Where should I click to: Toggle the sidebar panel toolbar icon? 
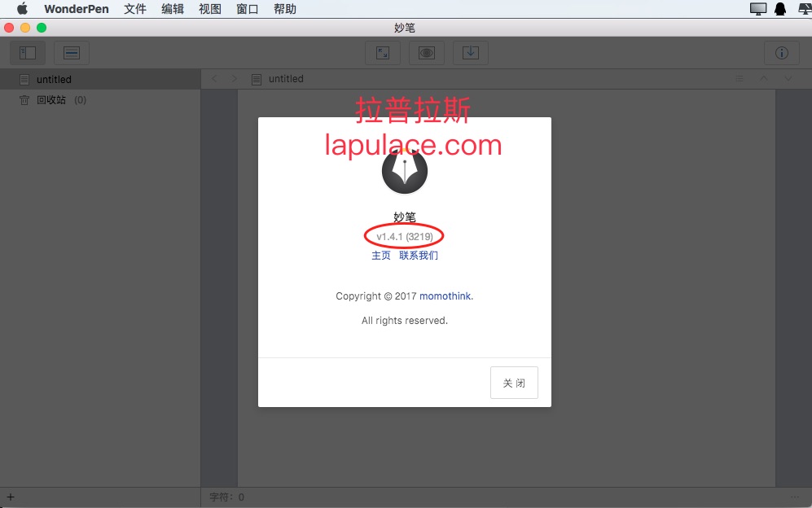coord(28,53)
